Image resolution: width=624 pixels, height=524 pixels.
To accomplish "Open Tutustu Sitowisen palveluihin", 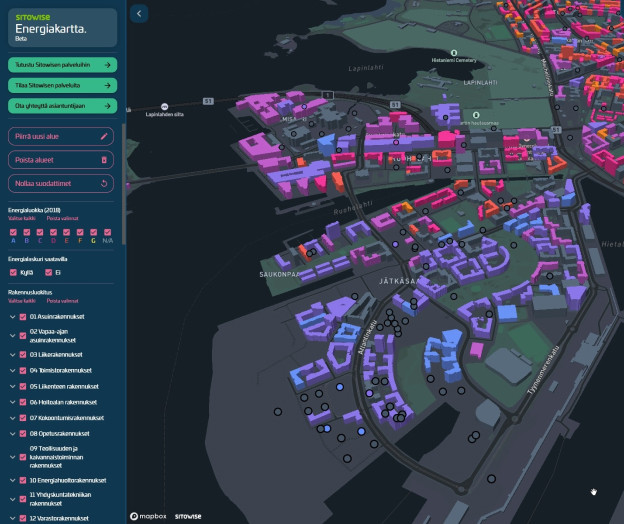I will tap(62, 65).
